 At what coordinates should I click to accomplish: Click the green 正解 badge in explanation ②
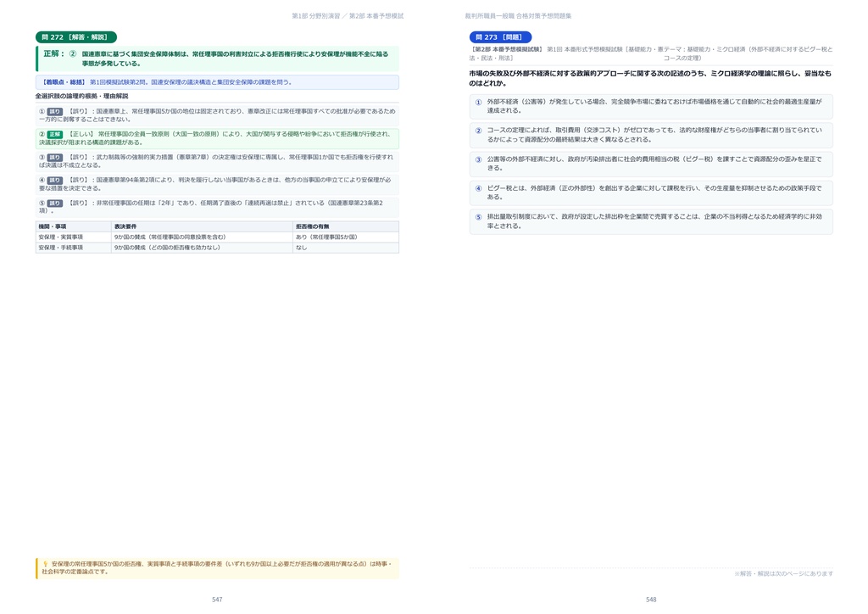pos(55,135)
